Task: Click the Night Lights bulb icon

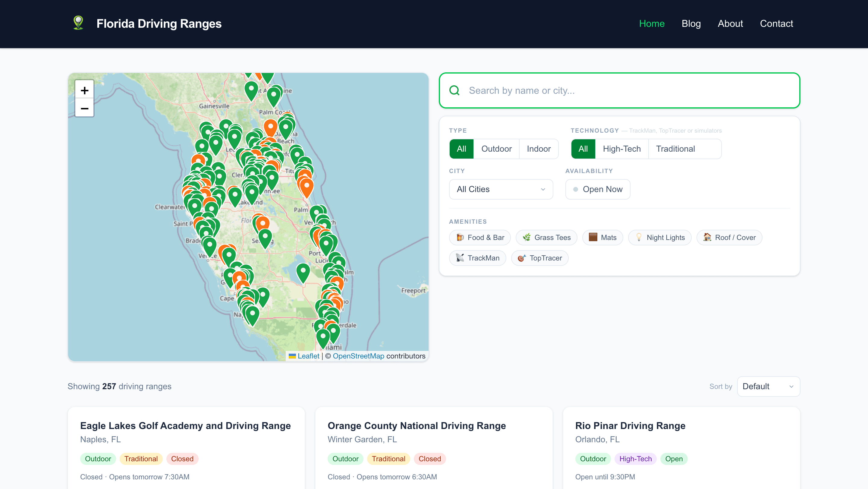Action: click(x=639, y=237)
